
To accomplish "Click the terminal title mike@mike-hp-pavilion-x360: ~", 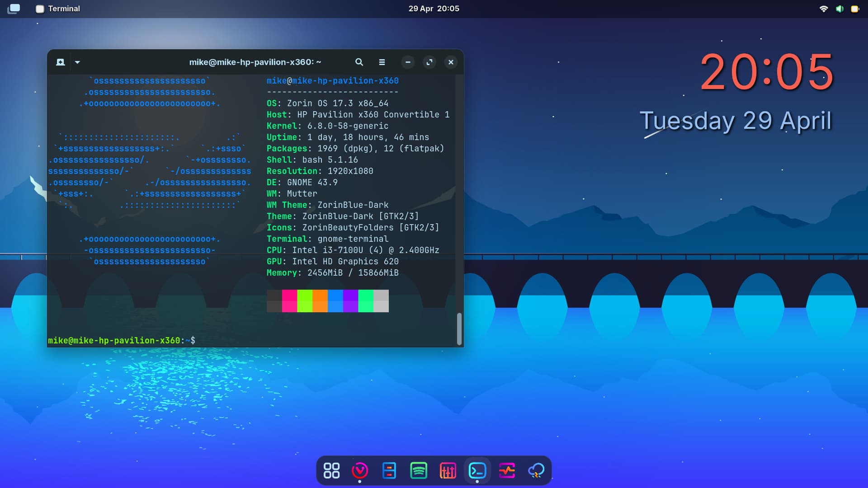I will (x=255, y=62).
